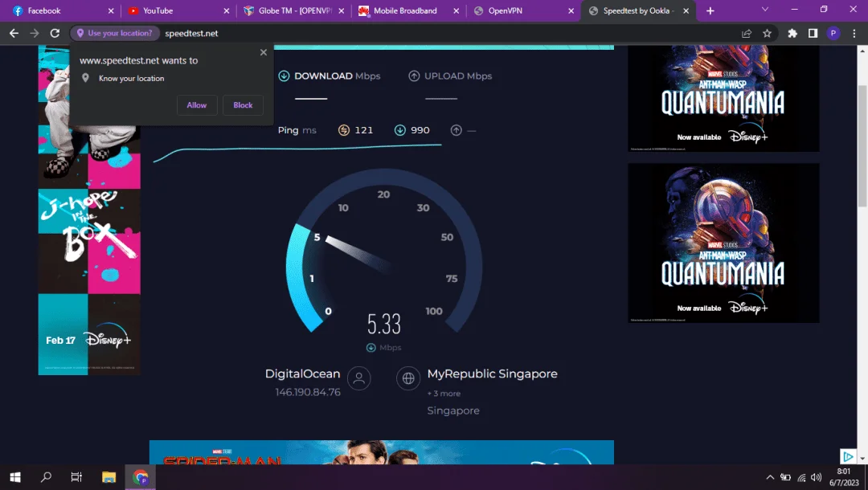The width and height of the screenshot is (868, 490).
Task: Click the DOWNLOAD Mbps arrow icon
Action: point(284,76)
